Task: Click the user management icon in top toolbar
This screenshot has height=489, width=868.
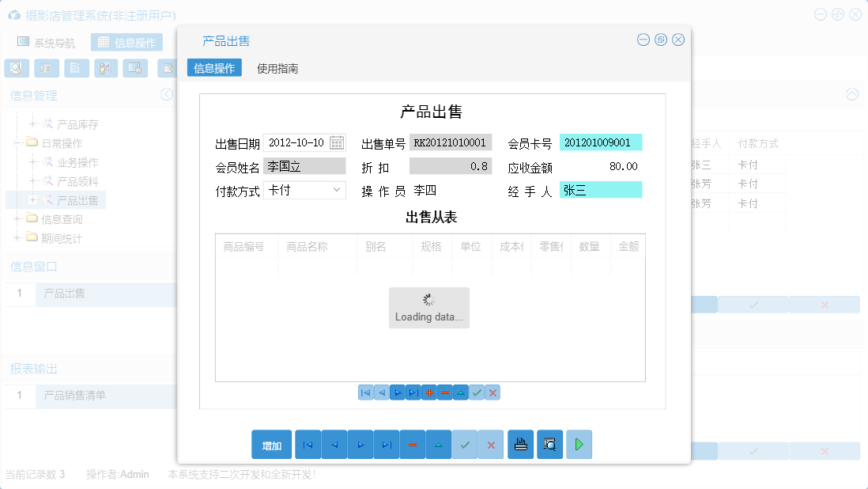Action: tap(105, 68)
